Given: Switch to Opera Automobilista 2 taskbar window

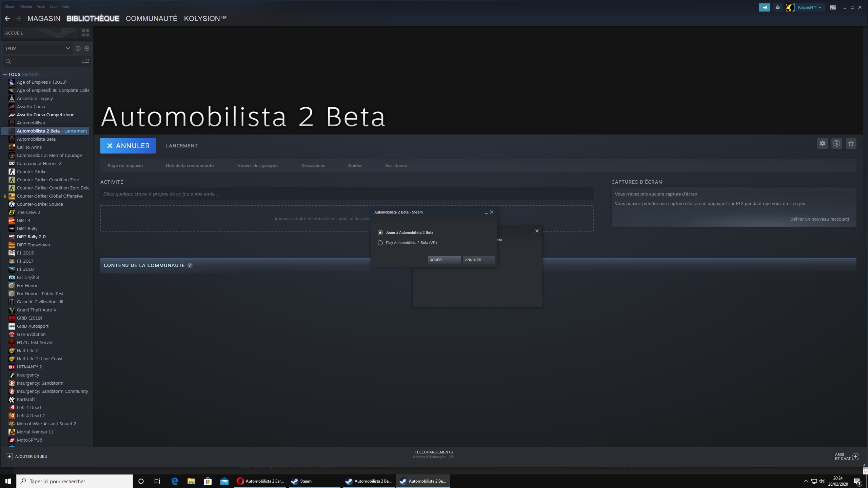Looking at the screenshot, I should coord(261,481).
